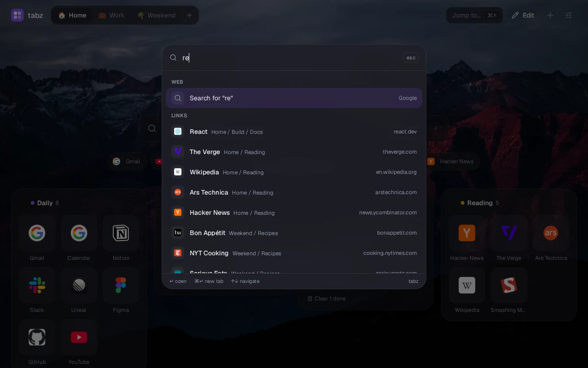Click the tabz logo icon
The image size is (588, 368).
click(17, 15)
